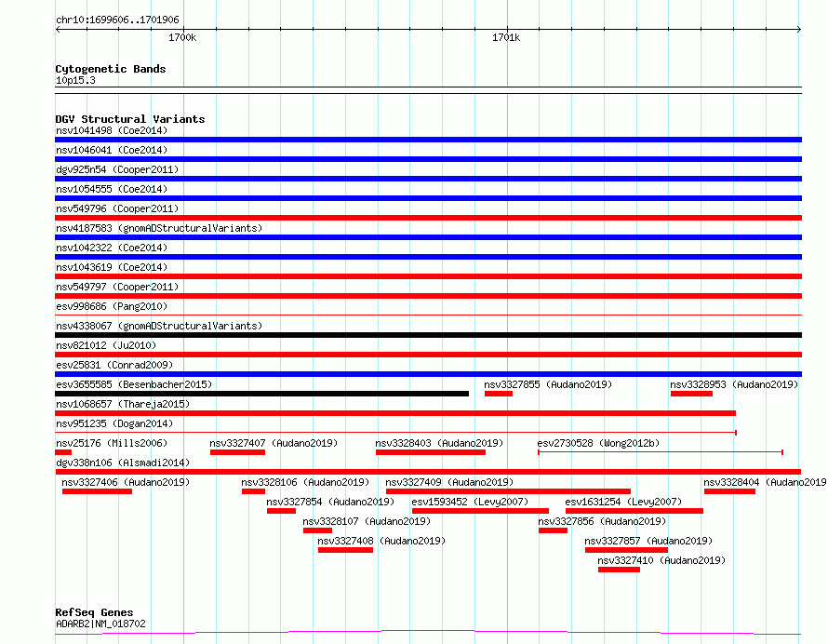Select the nsv3327857 (Audano2019) label
This screenshot has width=828, height=644.
pyautogui.click(x=648, y=541)
